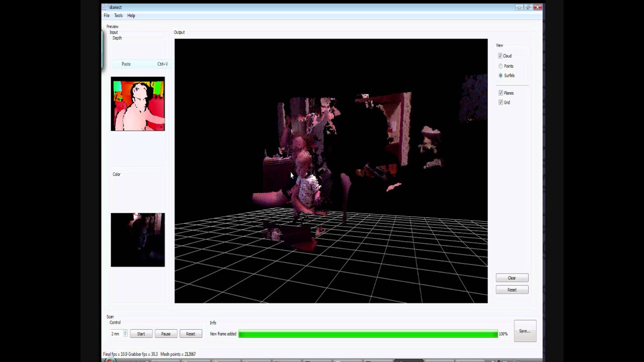Click the skanect window title icon
The height and width of the screenshot is (362, 644).
(105, 7)
